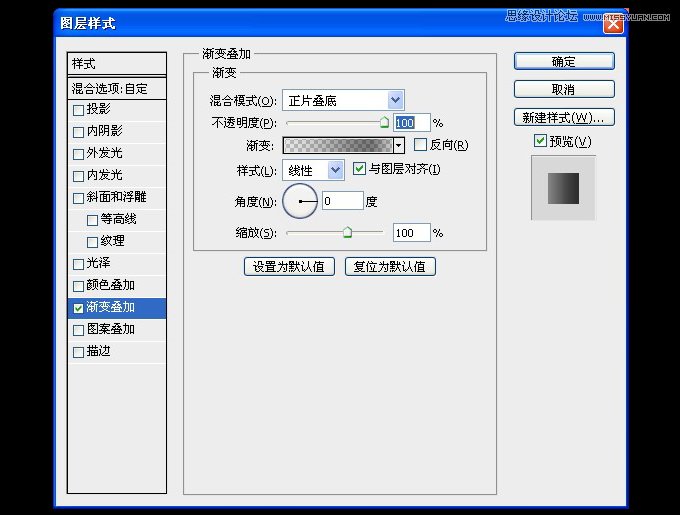The image size is (680, 515).
Task: Tick the 描边 stroke checkbox
Action: [78, 352]
